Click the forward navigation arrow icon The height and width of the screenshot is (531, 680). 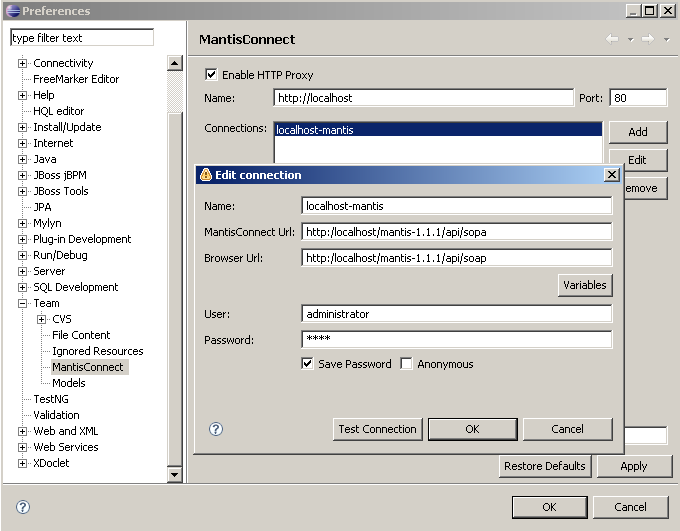pyautogui.click(x=647, y=39)
